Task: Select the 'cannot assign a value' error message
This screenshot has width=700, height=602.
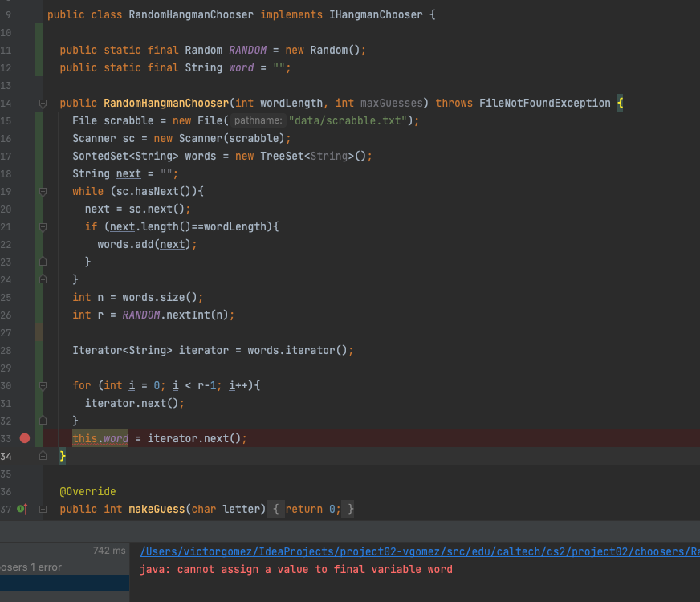Action: [x=296, y=569]
